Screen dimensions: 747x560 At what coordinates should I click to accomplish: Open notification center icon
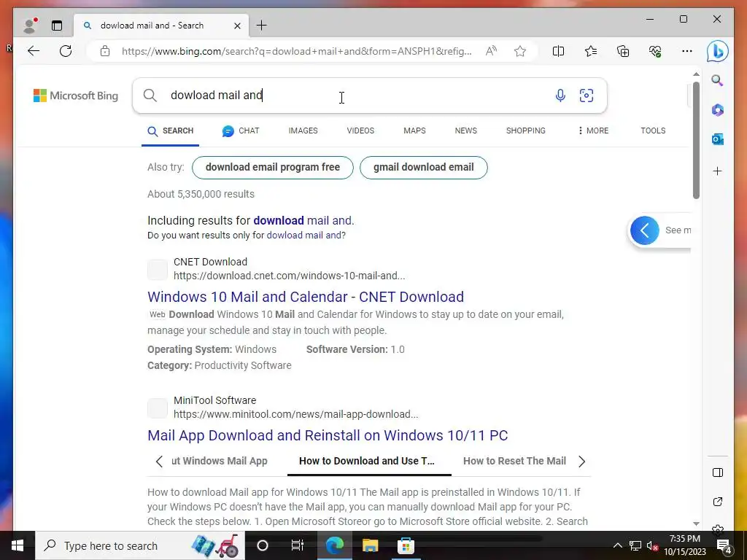pyautogui.click(x=724, y=545)
